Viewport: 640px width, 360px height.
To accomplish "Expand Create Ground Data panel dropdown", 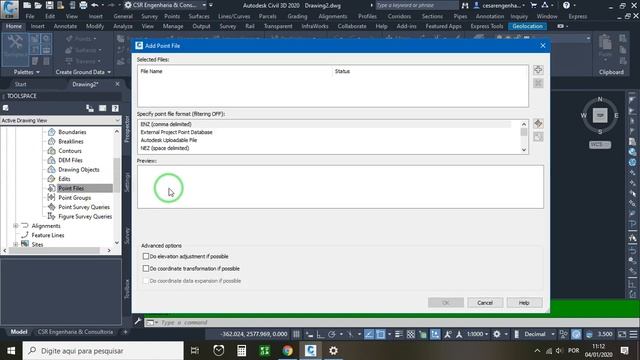I will coord(83,72).
